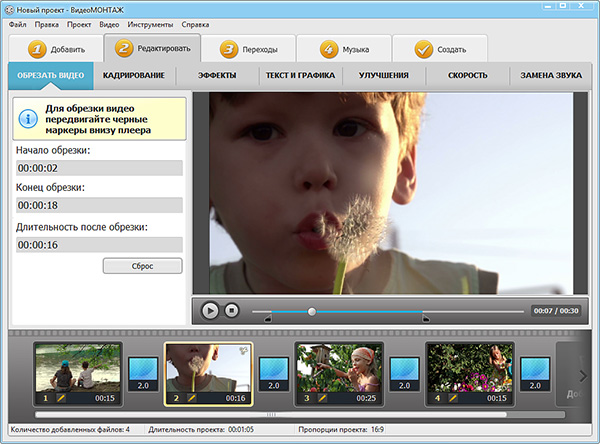Screen dimensions: 600x444
Task: Play the video preview
Action: pyautogui.click(x=210, y=310)
